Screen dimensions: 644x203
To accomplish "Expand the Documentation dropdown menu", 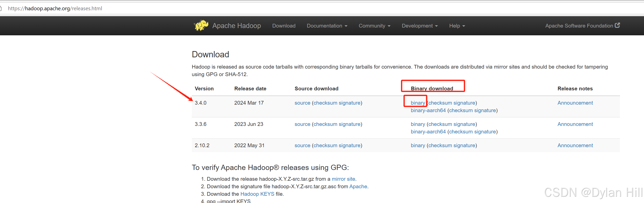I will (x=327, y=26).
